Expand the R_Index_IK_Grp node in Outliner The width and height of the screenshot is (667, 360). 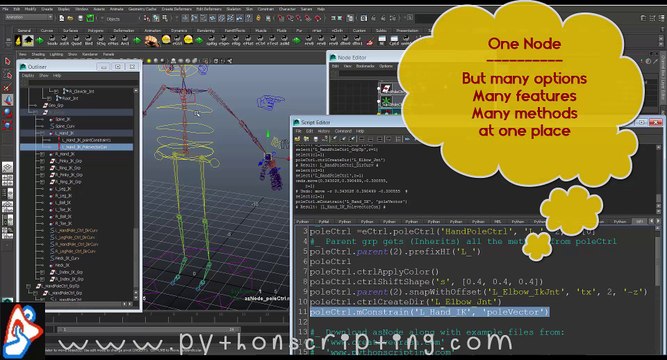42,279
